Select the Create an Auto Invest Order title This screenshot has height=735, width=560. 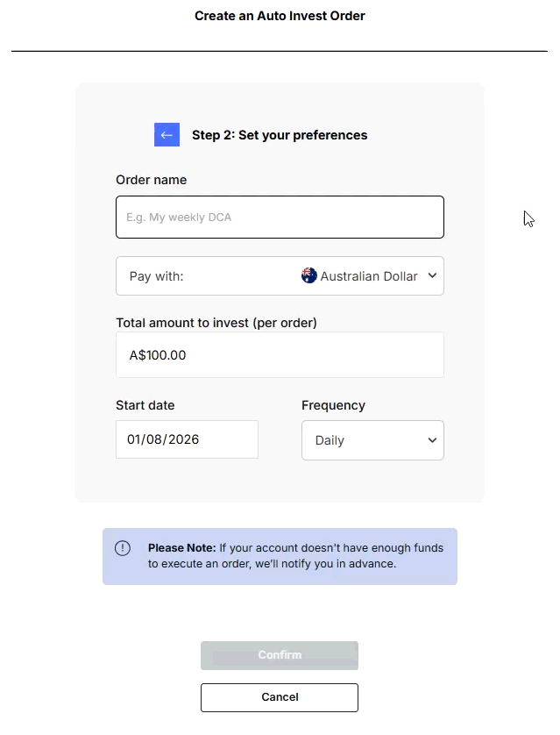click(x=280, y=16)
